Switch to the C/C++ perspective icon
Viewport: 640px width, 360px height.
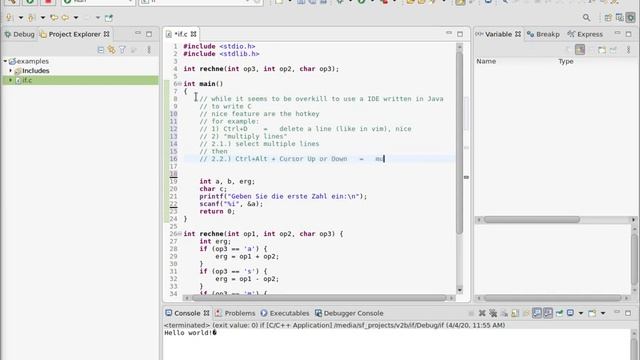point(620,18)
